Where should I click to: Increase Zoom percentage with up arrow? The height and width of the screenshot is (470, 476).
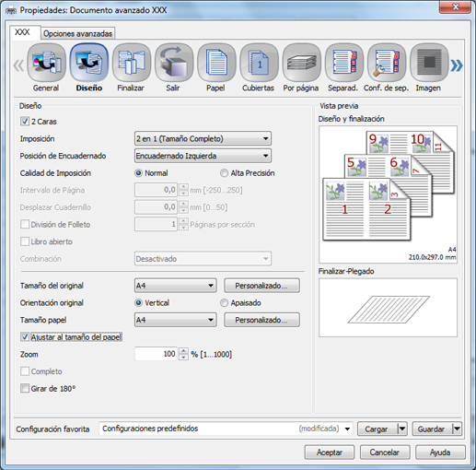pyautogui.click(x=183, y=351)
